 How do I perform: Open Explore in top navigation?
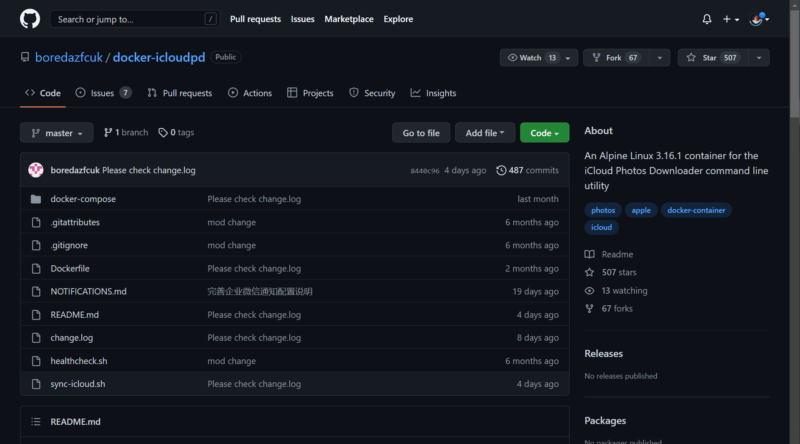pyautogui.click(x=398, y=19)
